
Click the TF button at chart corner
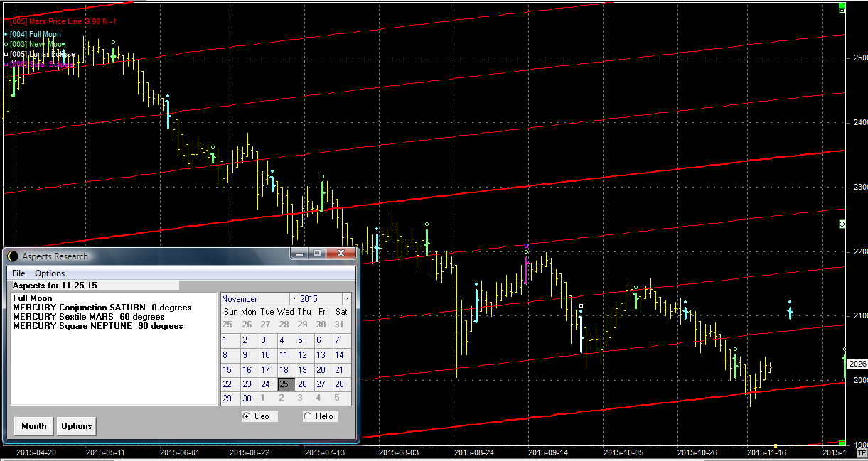pyautogui.click(x=862, y=452)
